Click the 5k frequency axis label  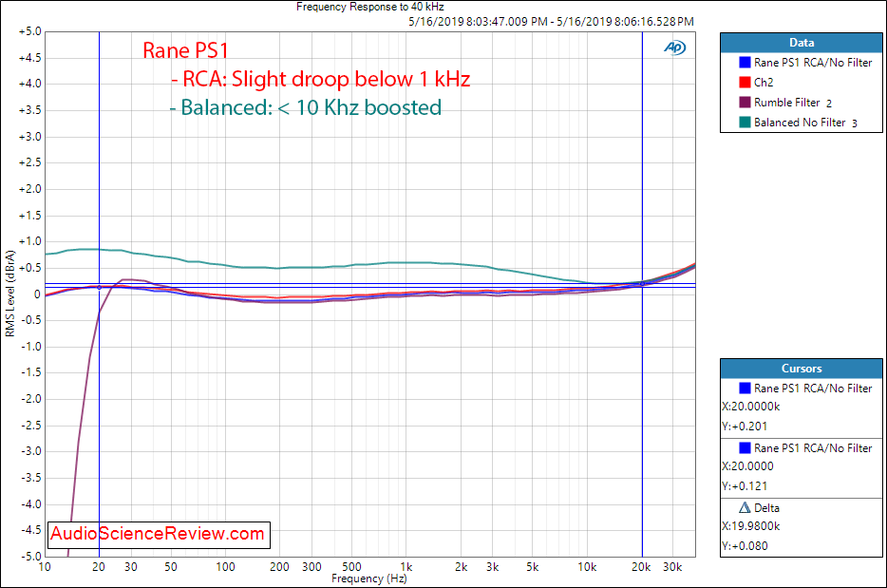pyautogui.click(x=533, y=567)
